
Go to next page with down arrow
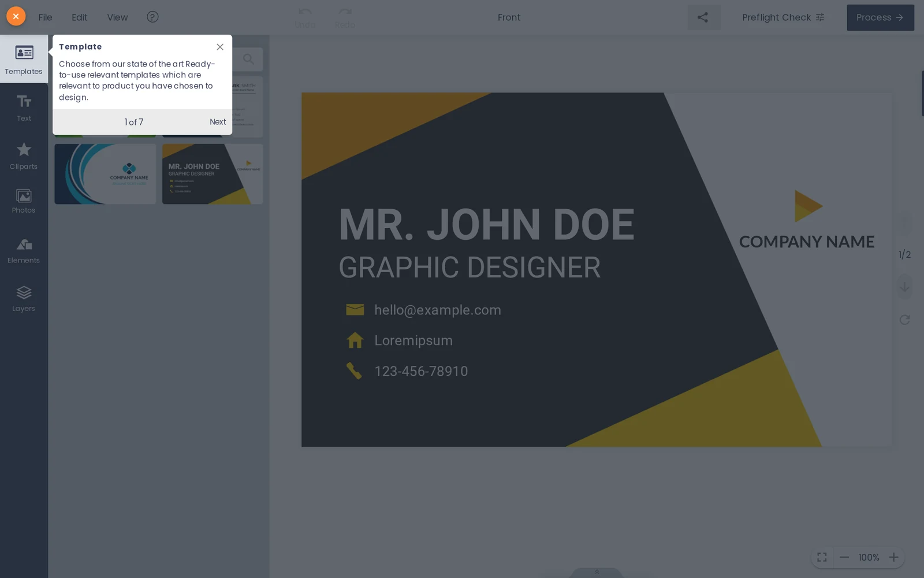[905, 287]
